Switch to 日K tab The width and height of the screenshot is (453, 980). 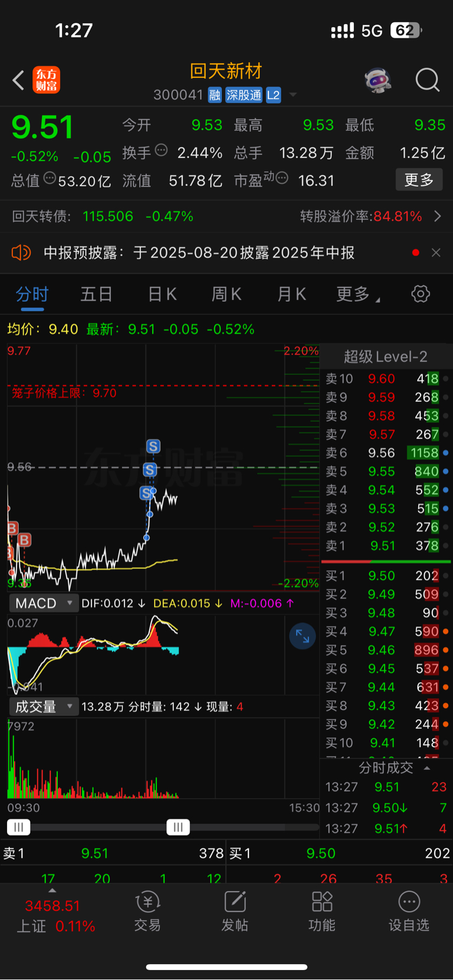tap(162, 294)
